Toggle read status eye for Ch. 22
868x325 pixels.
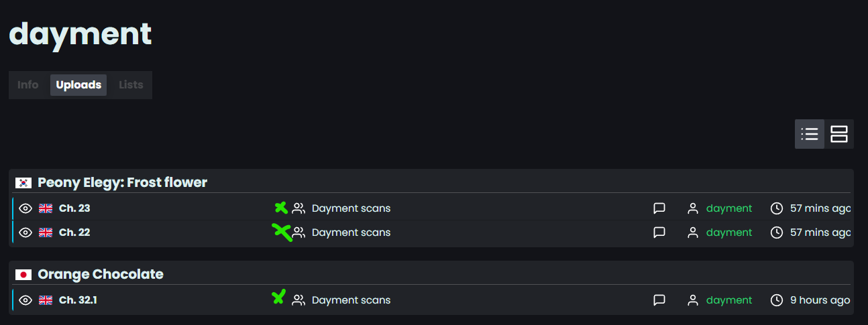click(25, 233)
